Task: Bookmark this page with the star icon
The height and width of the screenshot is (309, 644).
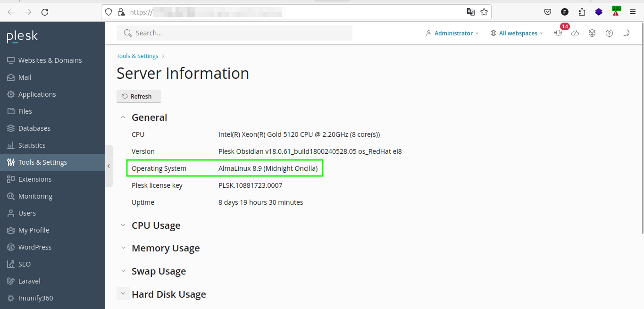Action: coord(484,12)
